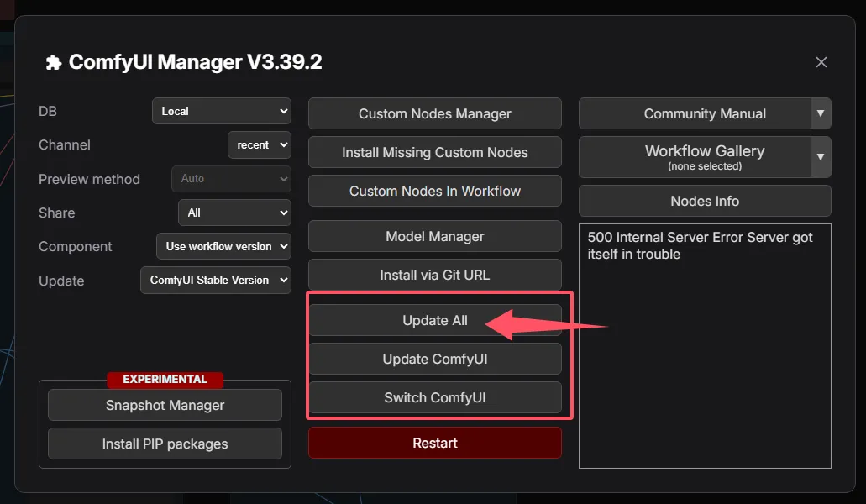866x504 pixels.
Task: Open the DB dropdown set to Local
Action: (222, 111)
